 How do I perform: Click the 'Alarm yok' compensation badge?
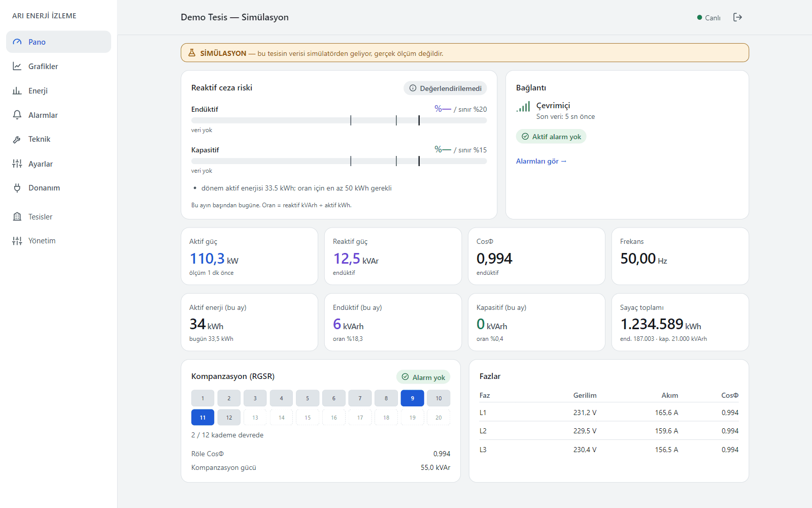click(x=423, y=377)
